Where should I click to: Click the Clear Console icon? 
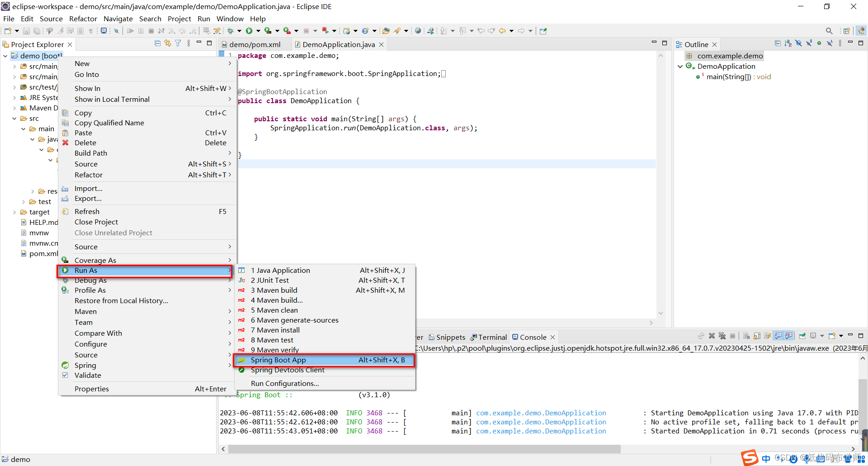click(746, 336)
